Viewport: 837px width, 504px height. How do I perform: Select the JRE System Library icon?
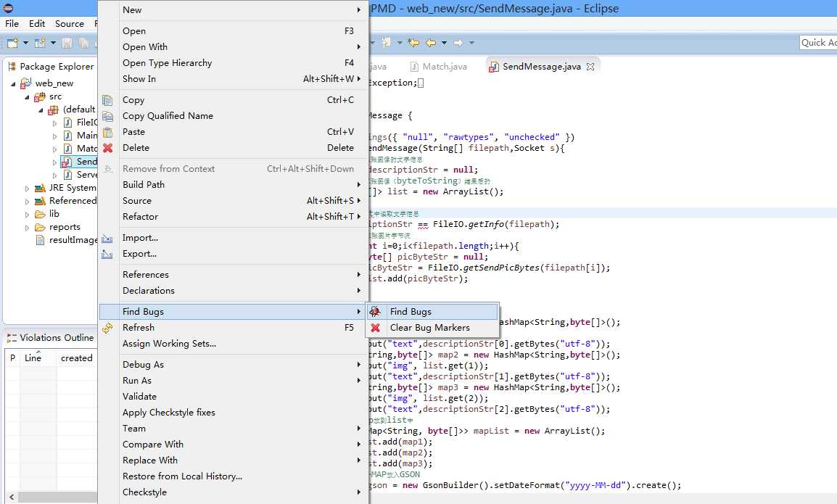40,188
